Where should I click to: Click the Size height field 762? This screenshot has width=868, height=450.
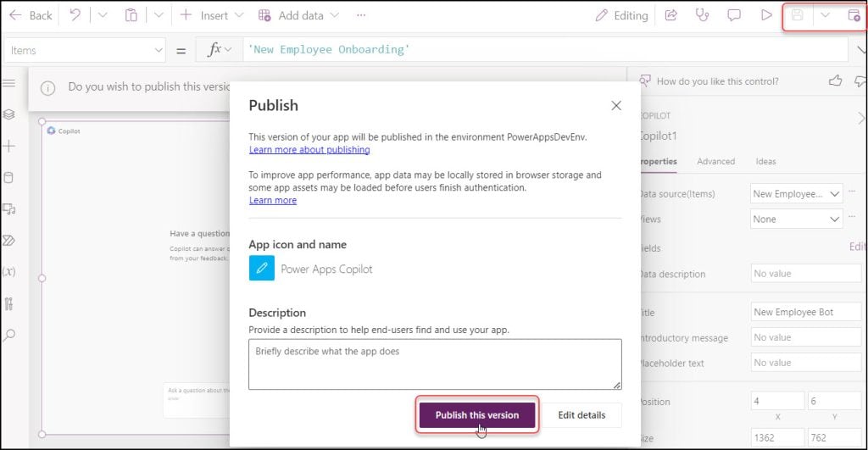(x=835, y=438)
